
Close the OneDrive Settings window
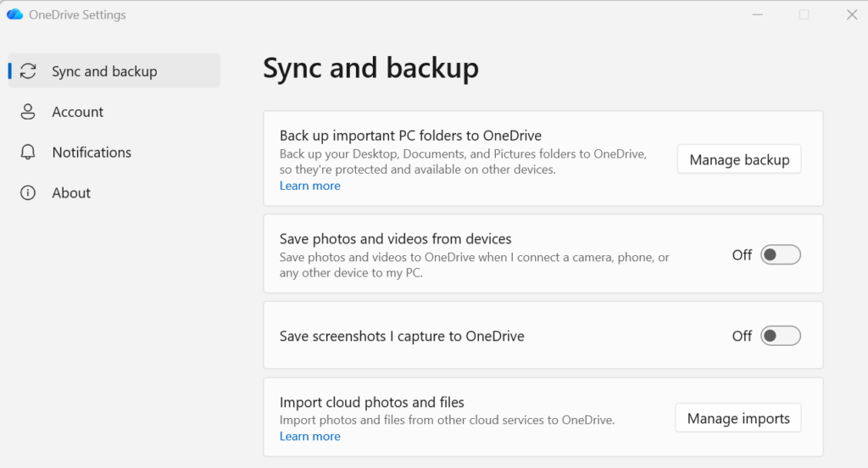[x=852, y=15]
